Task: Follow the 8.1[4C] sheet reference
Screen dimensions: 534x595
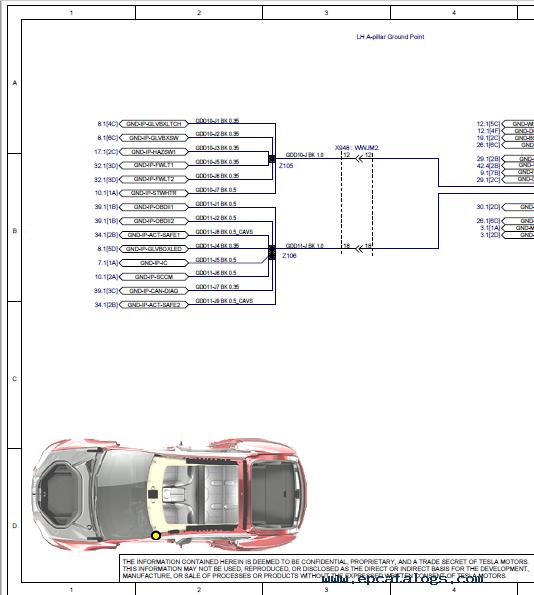Action: pyautogui.click(x=107, y=124)
